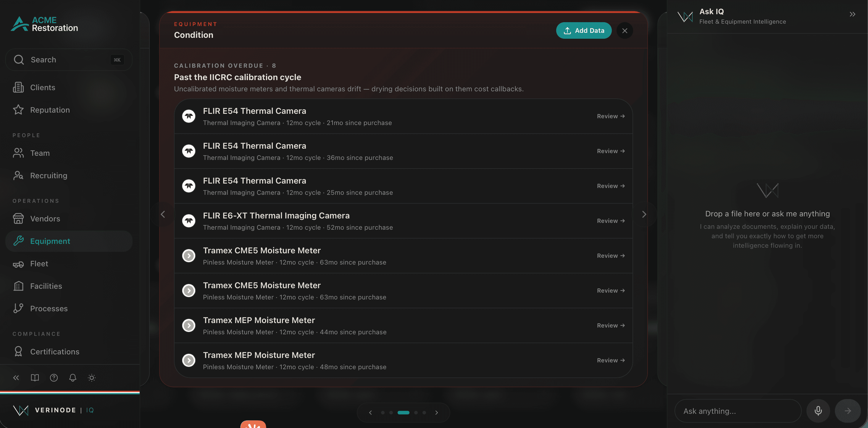Collapse sidebar with double chevron icon
Image resolution: width=868 pixels, height=428 pixels.
coord(16,377)
